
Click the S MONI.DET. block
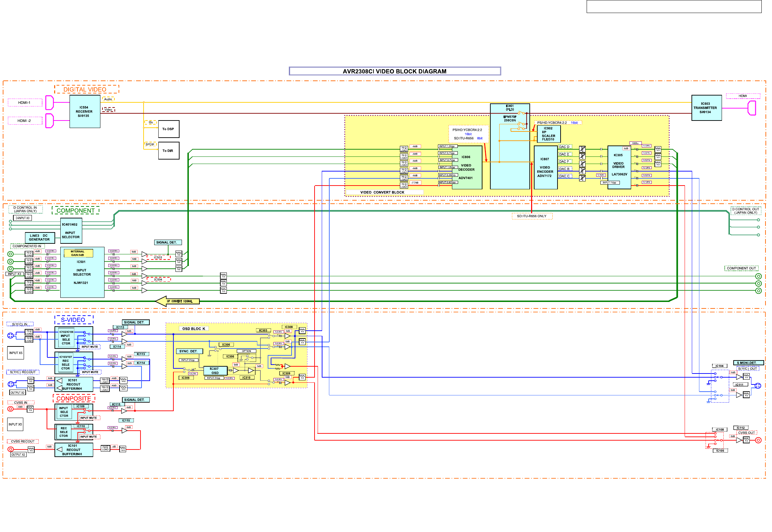click(x=748, y=363)
